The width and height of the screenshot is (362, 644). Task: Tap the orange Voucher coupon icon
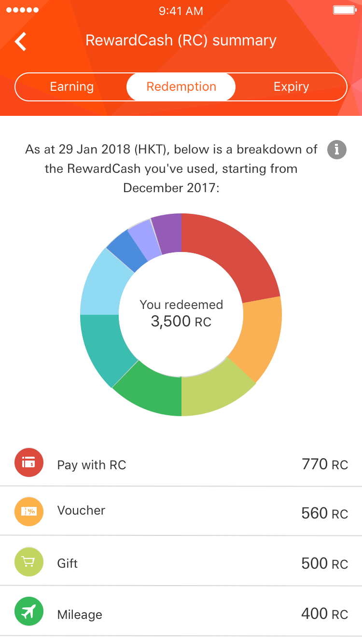[x=29, y=512]
